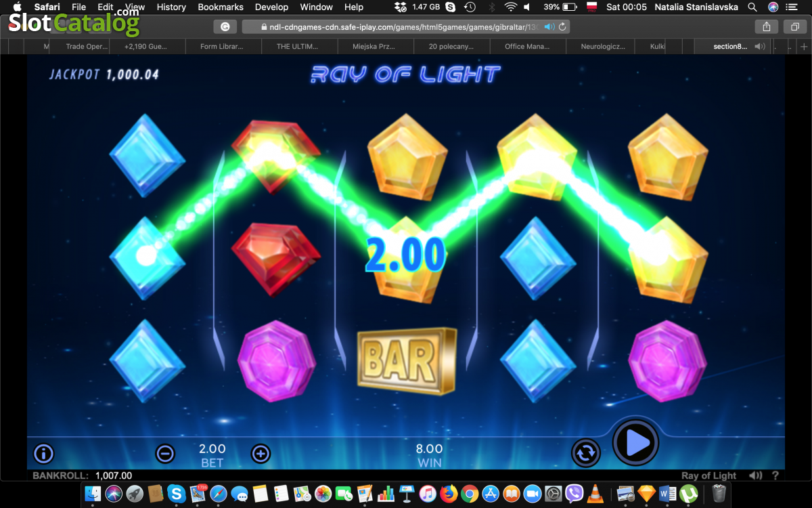This screenshot has height=508, width=812.
Task: Open the Trash in the Dock
Action: (719, 494)
